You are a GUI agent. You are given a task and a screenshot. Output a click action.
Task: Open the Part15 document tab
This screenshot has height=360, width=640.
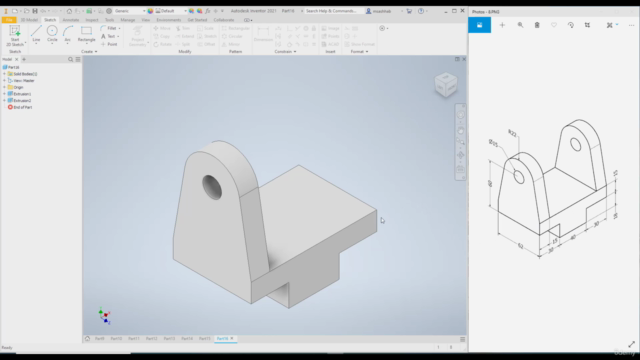click(x=204, y=339)
